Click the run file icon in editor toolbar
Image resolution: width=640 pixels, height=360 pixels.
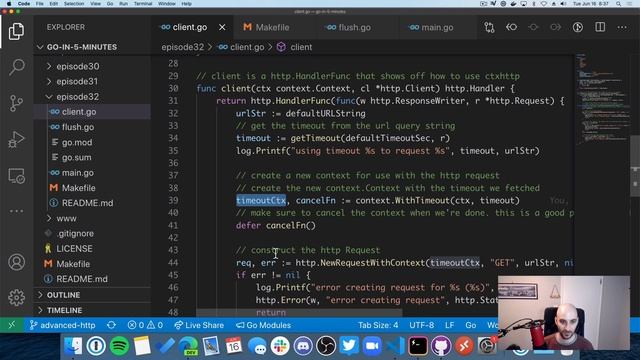578,27
